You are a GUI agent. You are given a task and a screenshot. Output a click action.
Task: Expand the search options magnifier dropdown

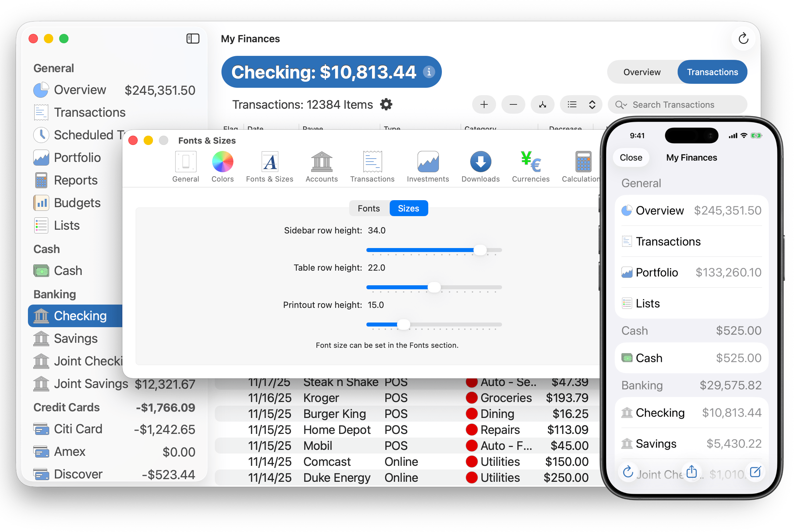[621, 105]
